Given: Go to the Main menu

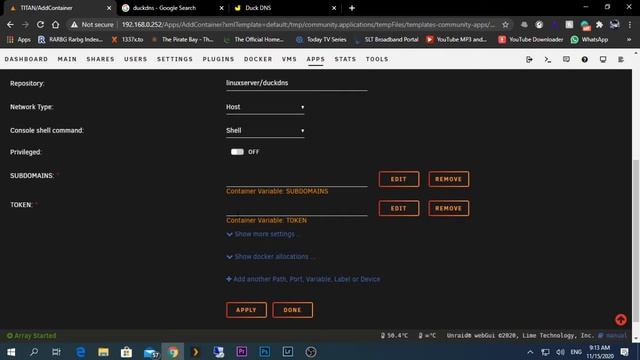Looking at the screenshot, I should point(67,59).
